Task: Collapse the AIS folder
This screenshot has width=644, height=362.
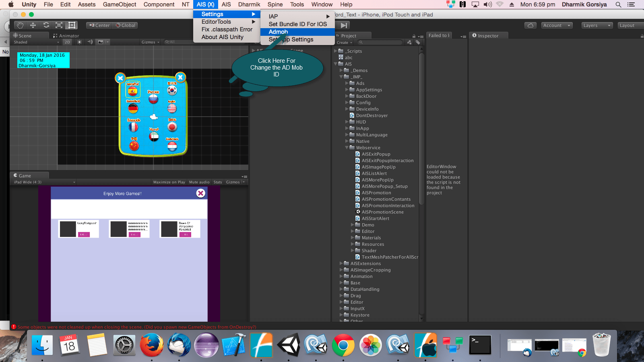Action: tap(336, 64)
